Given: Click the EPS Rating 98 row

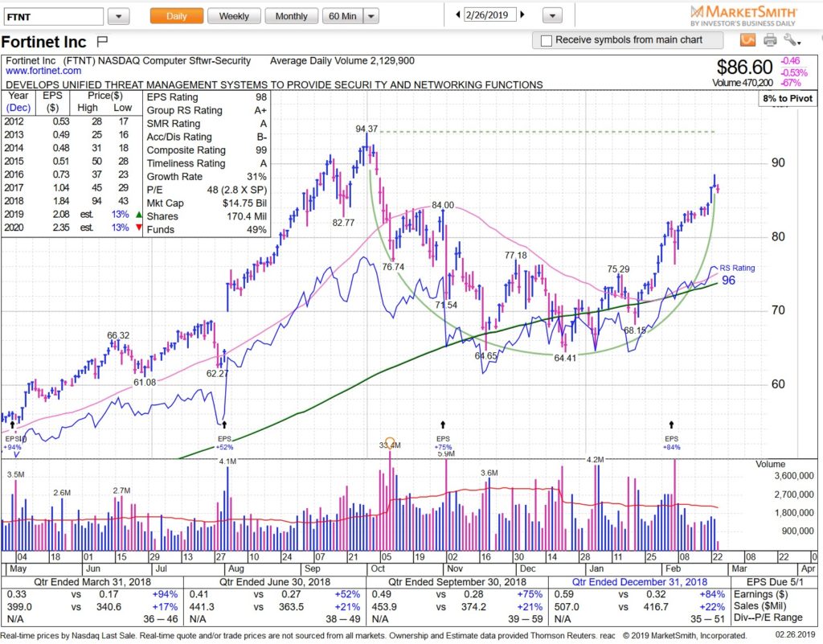Looking at the screenshot, I should tap(207, 97).
